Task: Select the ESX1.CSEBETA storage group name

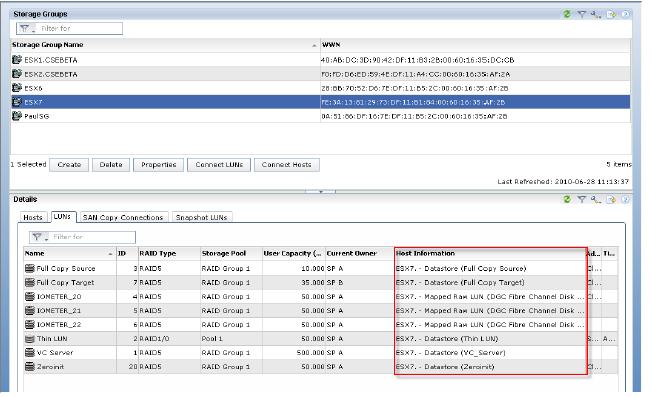Action: click(51, 60)
